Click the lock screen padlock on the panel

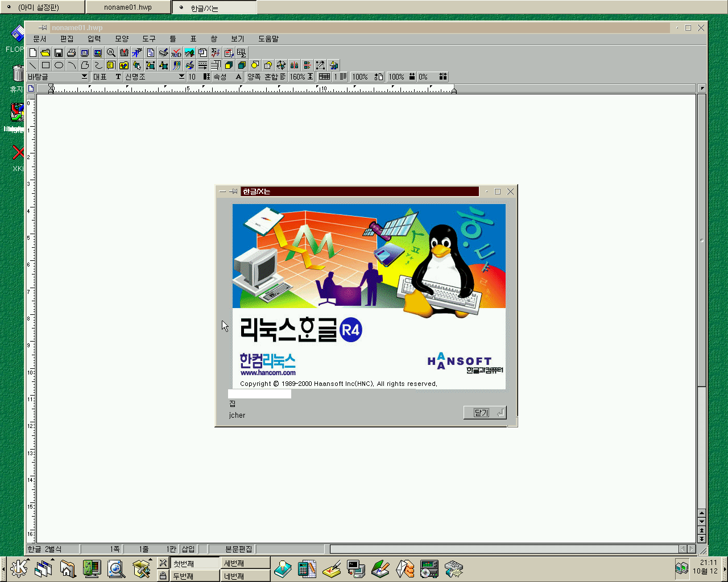click(x=163, y=576)
